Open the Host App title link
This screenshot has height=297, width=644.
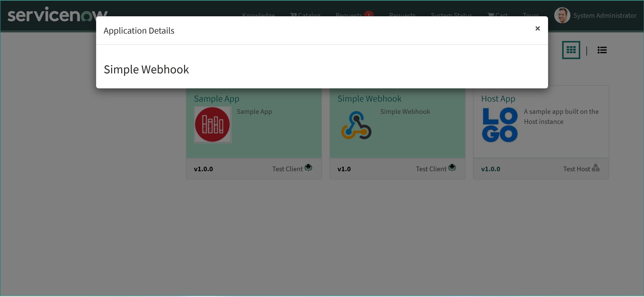[x=498, y=99]
